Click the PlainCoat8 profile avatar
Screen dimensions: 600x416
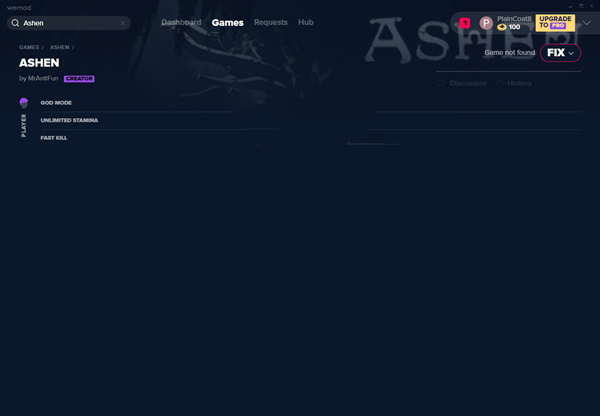[x=486, y=23]
